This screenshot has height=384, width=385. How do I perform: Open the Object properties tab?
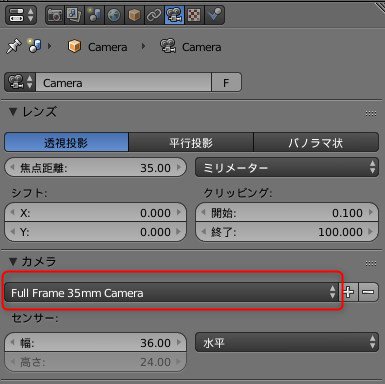pyautogui.click(x=134, y=15)
